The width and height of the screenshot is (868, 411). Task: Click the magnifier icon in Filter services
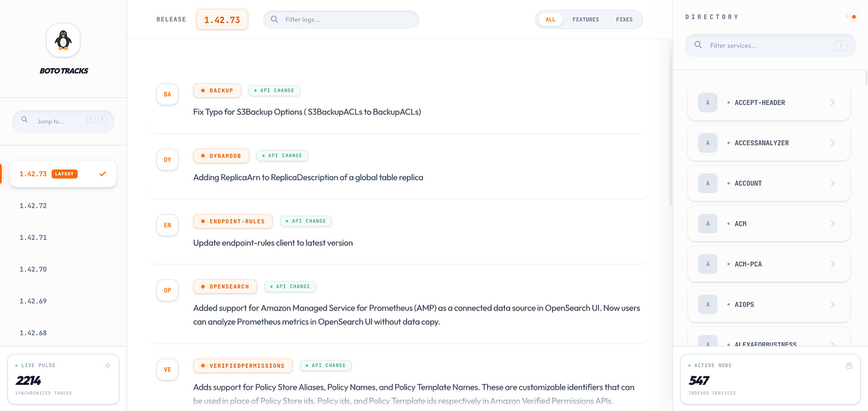click(698, 45)
